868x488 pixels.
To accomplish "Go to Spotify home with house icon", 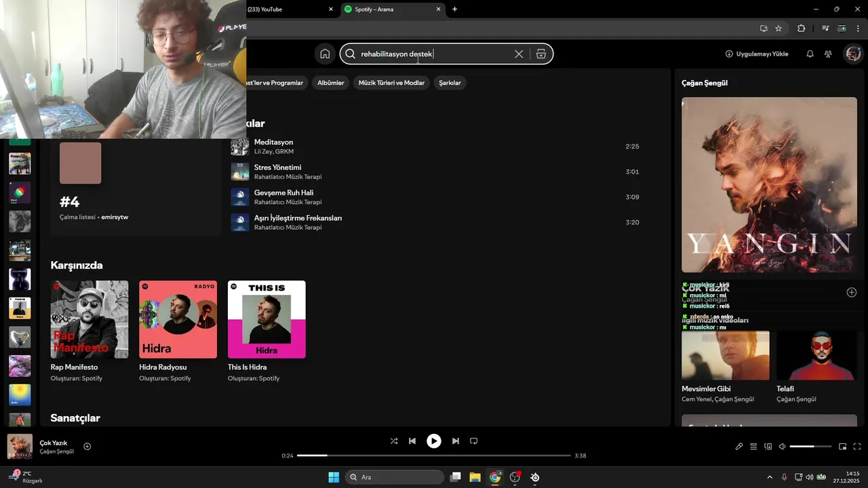I will coord(325,54).
